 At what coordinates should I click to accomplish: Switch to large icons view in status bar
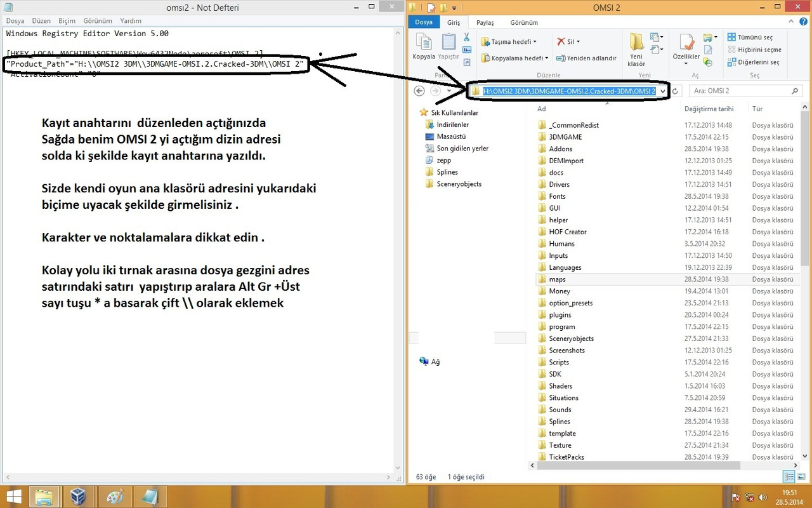(801, 476)
